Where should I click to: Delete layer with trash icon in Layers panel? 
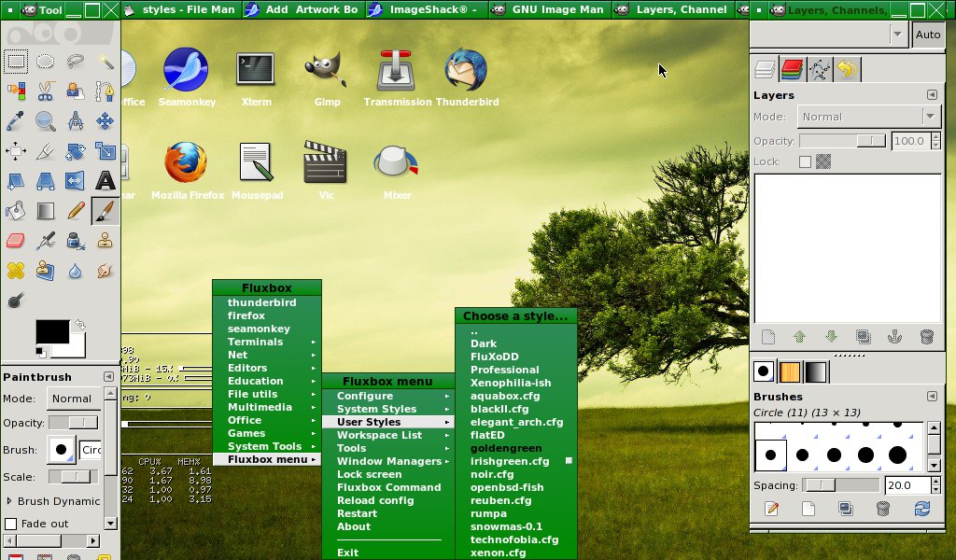[926, 336]
